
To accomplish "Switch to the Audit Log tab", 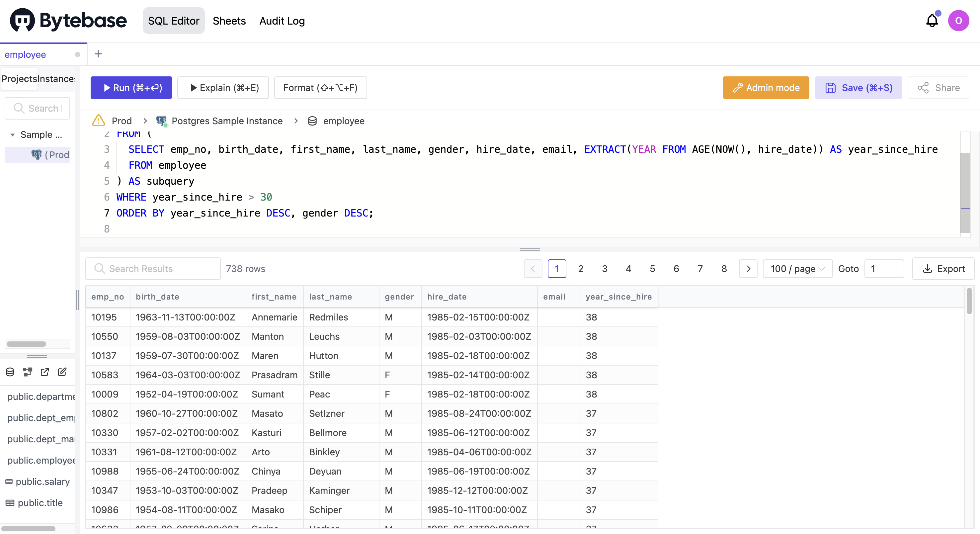I will (282, 21).
